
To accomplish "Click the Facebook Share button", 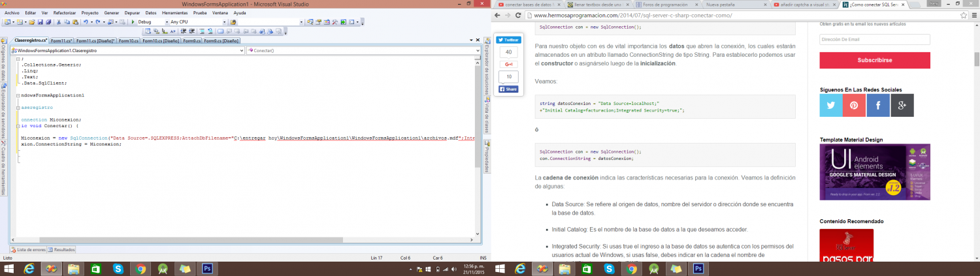I will pos(508,89).
